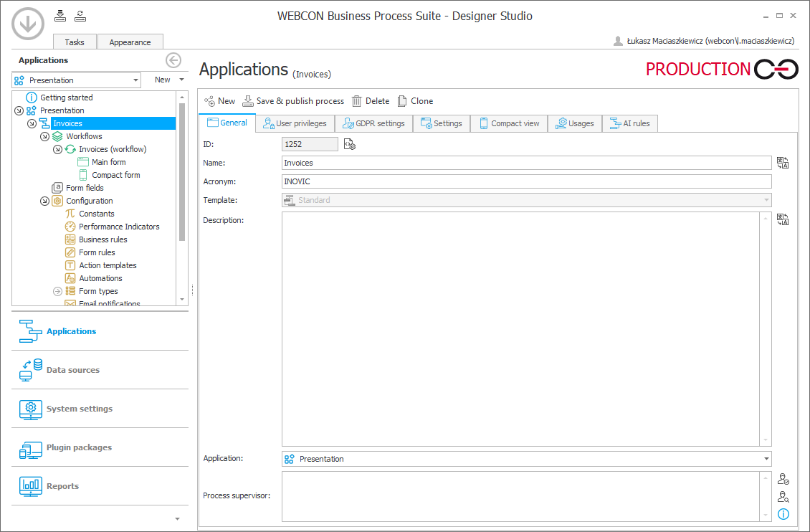Click the second refresh icon in title bar
Image resolution: width=810 pixels, height=532 pixels.
pyautogui.click(x=80, y=16)
